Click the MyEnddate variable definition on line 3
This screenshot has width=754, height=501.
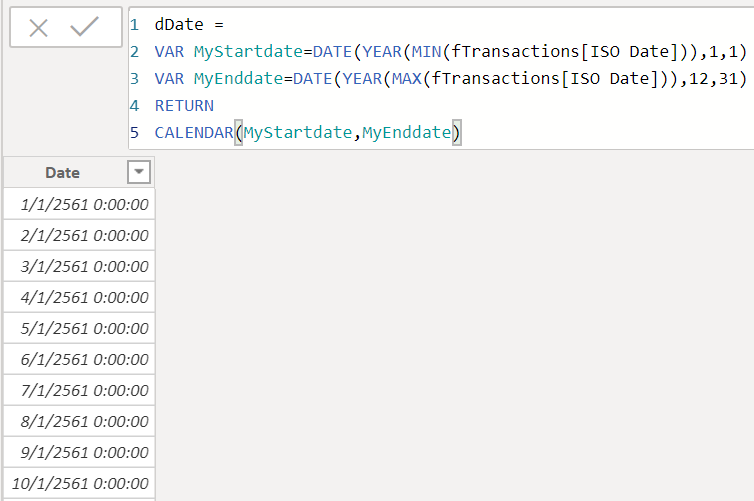tap(239, 78)
